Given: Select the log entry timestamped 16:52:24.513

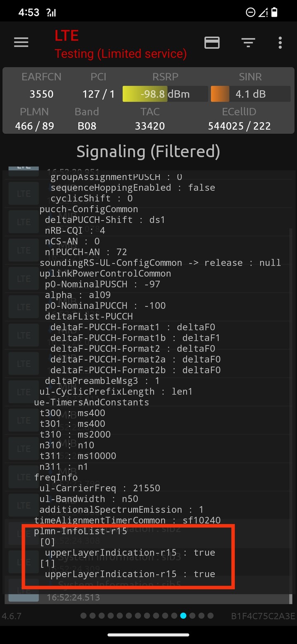Looking at the screenshot, I should click(x=148, y=597).
